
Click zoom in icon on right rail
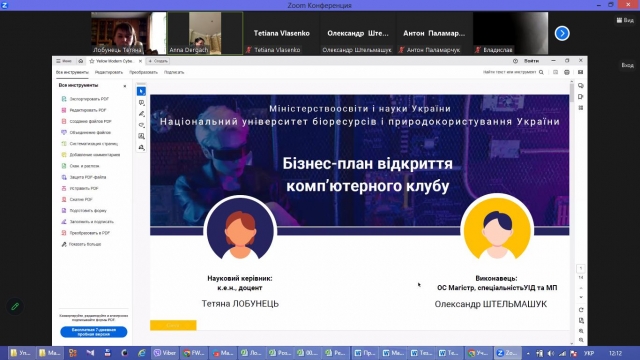[x=581, y=331]
